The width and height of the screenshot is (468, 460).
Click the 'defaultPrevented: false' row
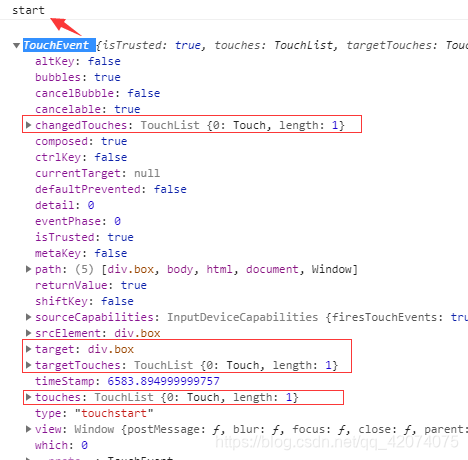[111, 189]
